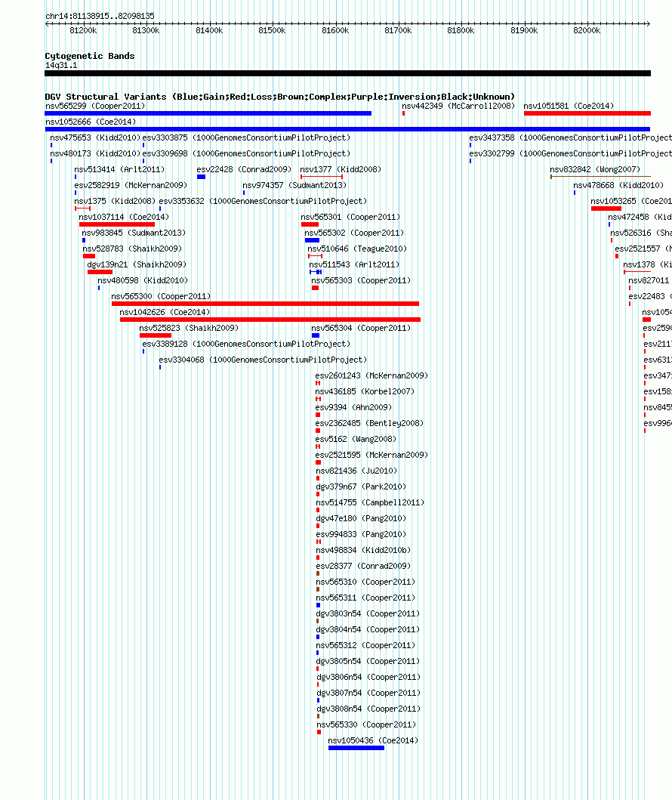Screen dimensions: 672x800
Task: Open esv3309698 1000Genomes variant
Action: click(x=246, y=153)
